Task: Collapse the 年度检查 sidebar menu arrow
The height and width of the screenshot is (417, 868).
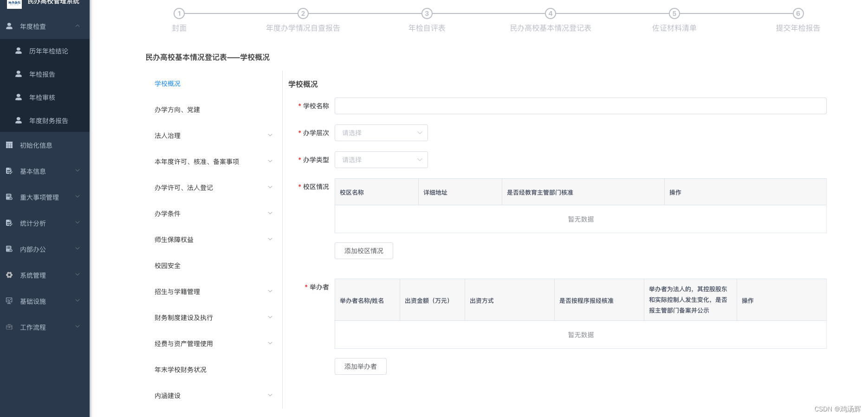Action: (78, 26)
